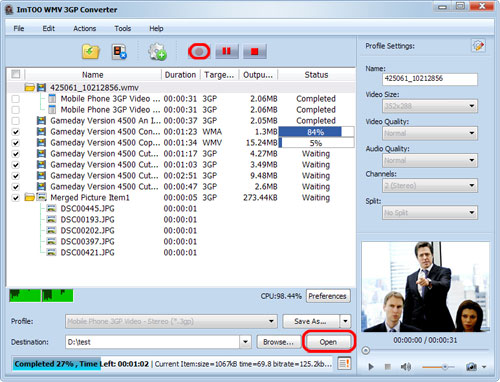
Task: Click the 84% progress bar
Action: [x=316, y=132]
